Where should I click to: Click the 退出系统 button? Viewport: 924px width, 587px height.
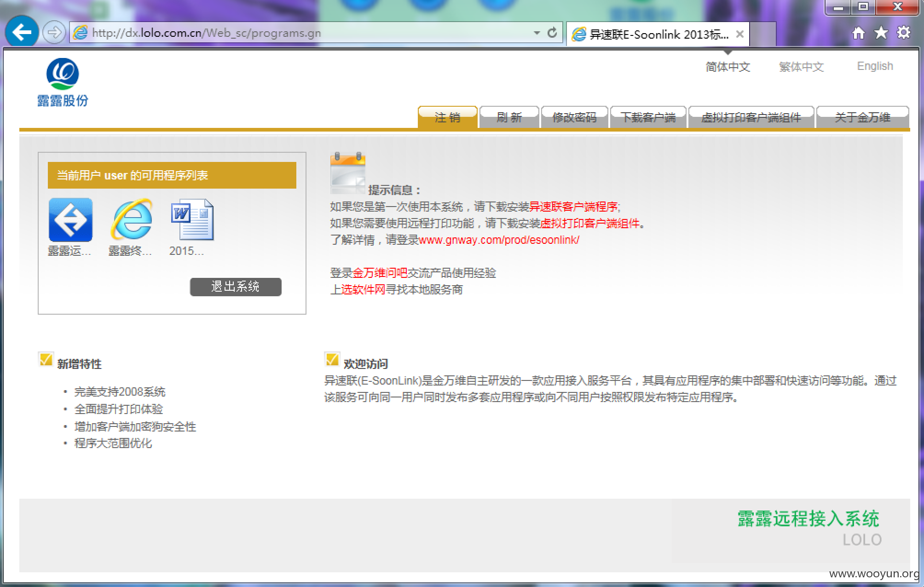236,287
